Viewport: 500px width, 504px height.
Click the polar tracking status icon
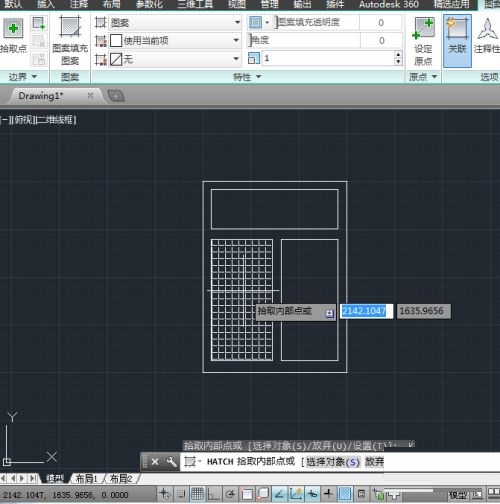click(230, 494)
